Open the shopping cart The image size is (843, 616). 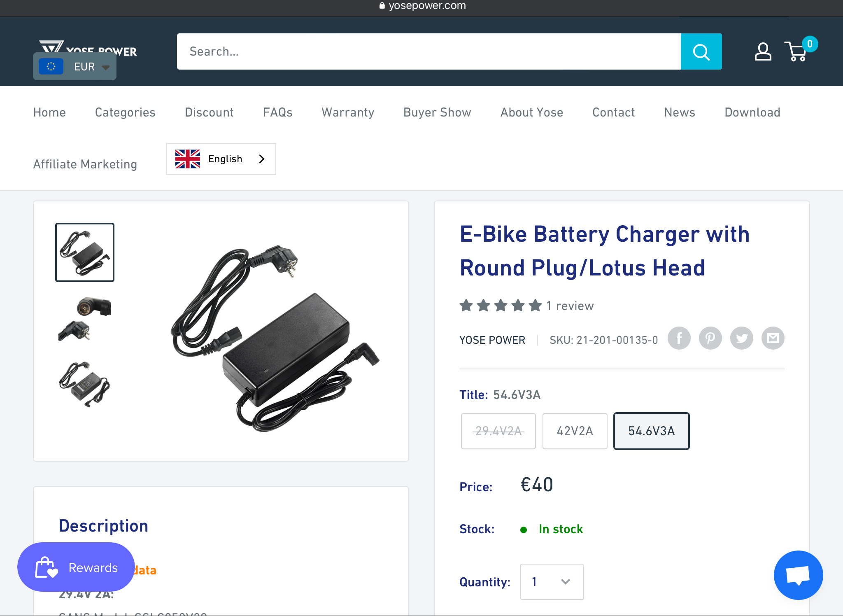[x=798, y=52]
